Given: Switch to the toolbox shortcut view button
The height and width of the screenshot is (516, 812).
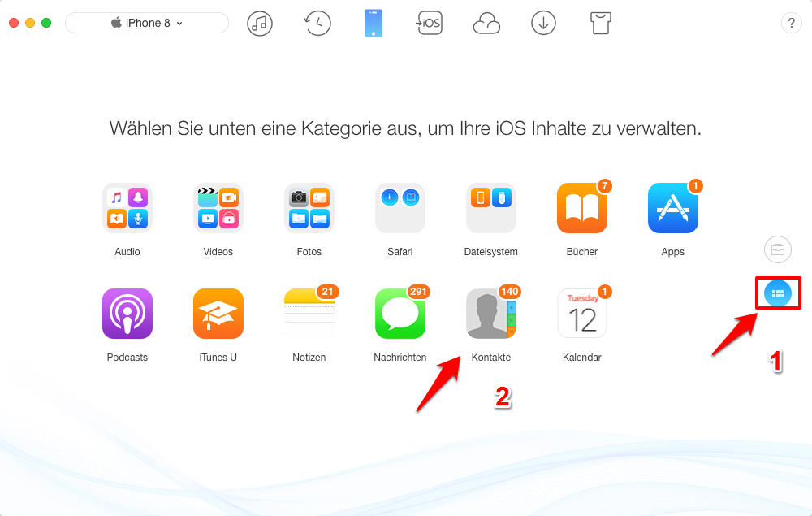Looking at the screenshot, I should [x=778, y=249].
